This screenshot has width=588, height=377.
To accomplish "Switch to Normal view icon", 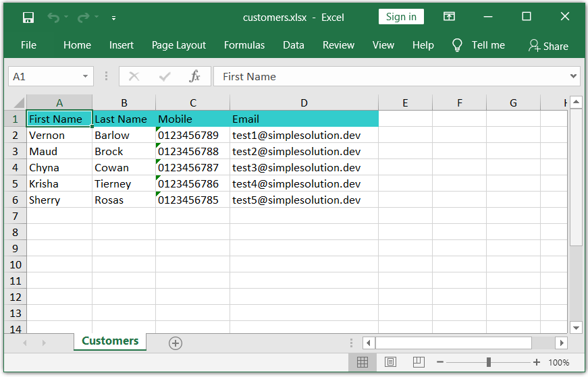I will point(363,362).
